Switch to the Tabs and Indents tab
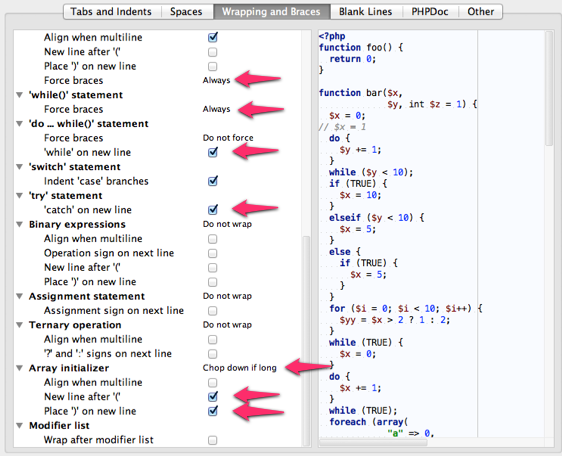This screenshot has height=456, width=562. point(112,11)
